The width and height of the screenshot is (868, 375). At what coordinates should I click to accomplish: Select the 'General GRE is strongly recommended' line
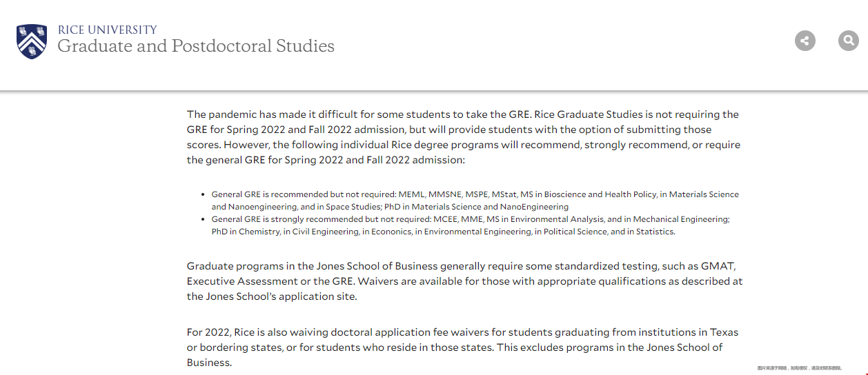tap(322, 219)
